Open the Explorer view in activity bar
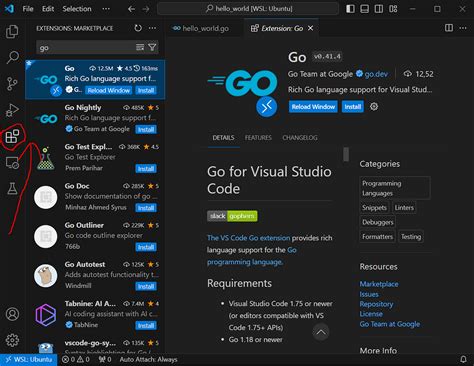 12,32
